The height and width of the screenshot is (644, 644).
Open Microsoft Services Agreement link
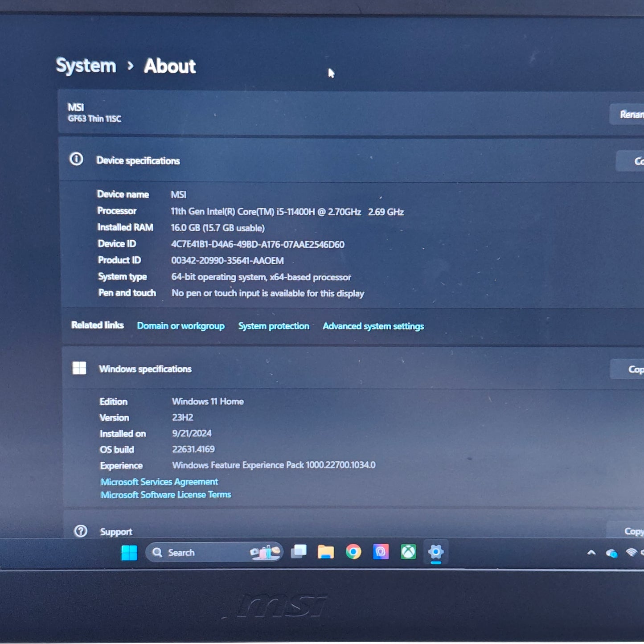tap(160, 482)
